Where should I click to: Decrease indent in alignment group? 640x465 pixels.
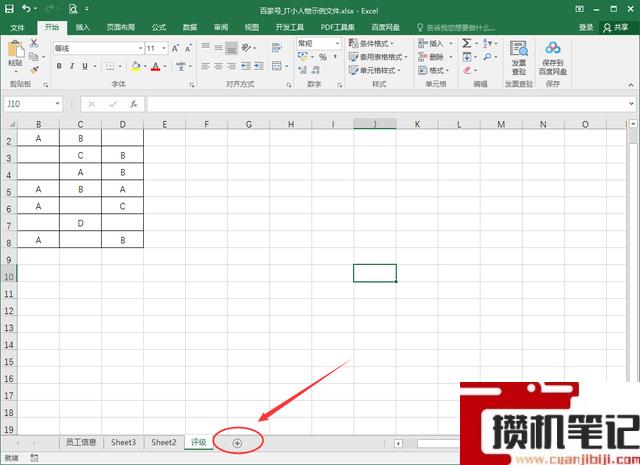click(x=246, y=66)
